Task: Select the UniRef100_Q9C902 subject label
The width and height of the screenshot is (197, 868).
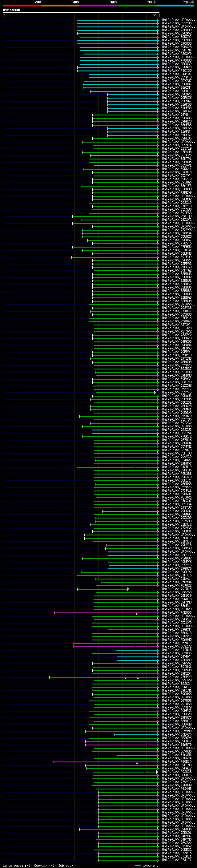Action: click(x=177, y=33)
